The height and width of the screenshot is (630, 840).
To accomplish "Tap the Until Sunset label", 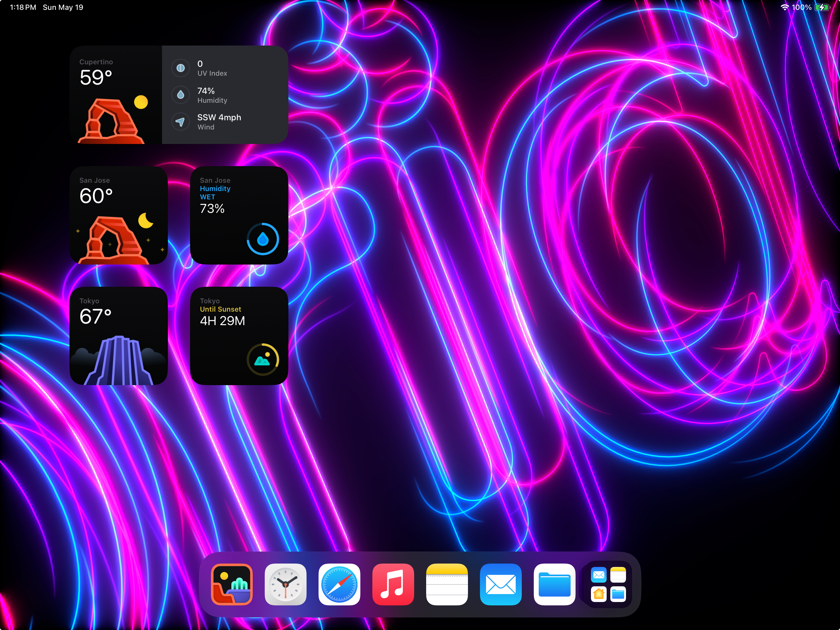I will coord(220,309).
